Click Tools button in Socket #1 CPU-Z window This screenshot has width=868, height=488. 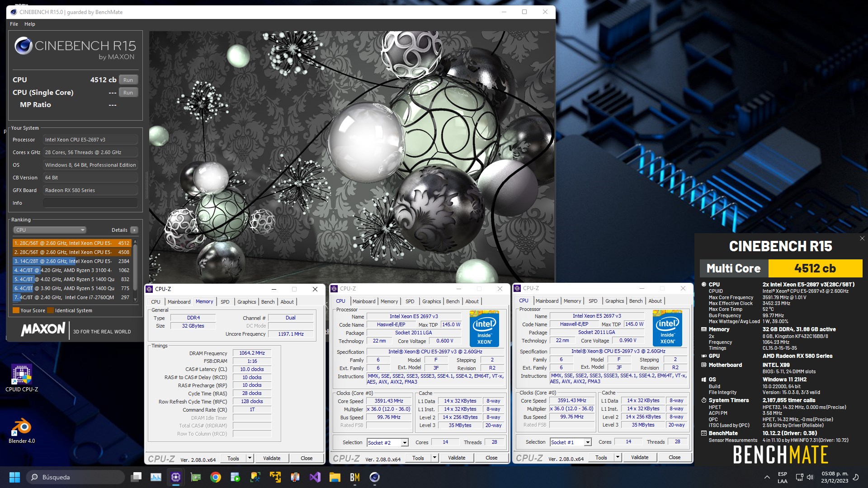point(601,457)
